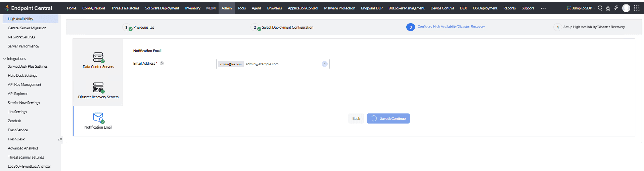The height and width of the screenshot is (171, 644).
Task: Open the Agent menu
Action: [256, 8]
